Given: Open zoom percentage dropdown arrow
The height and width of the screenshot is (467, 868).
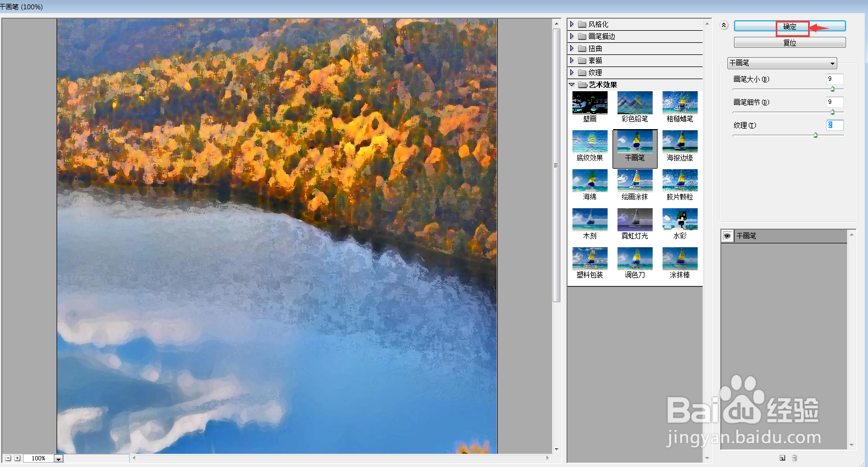Looking at the screenshot, I should 59,458.
